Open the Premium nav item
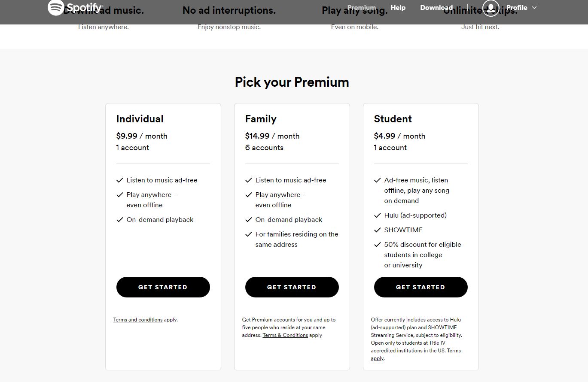The height and width of the screenshot is (382, 588). click(x=362, y=8)
